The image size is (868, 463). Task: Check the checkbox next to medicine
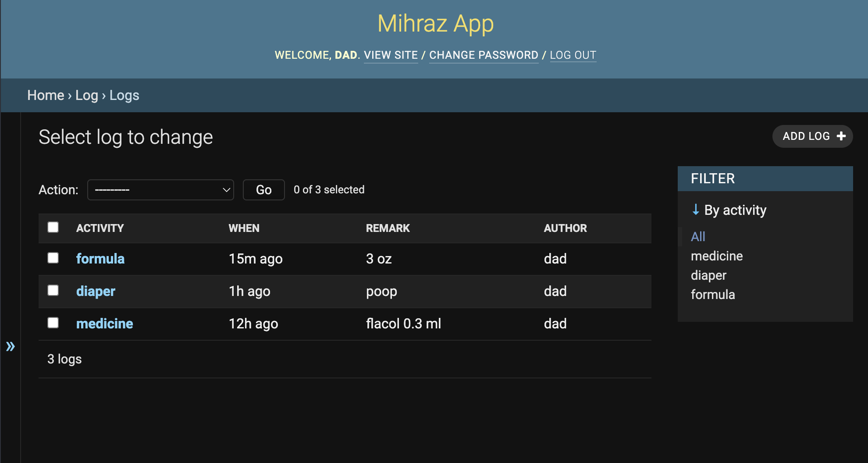(53, 323)
